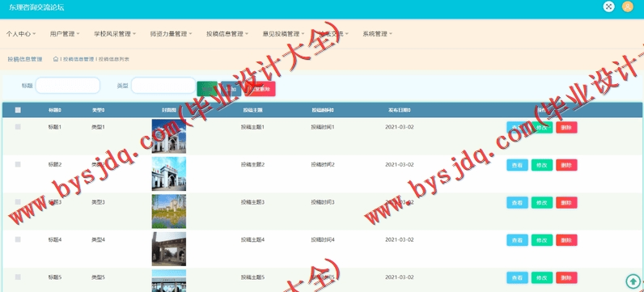644x292 pixels.
Task: Sort by 类型 column header
Action: click(98, 110)
